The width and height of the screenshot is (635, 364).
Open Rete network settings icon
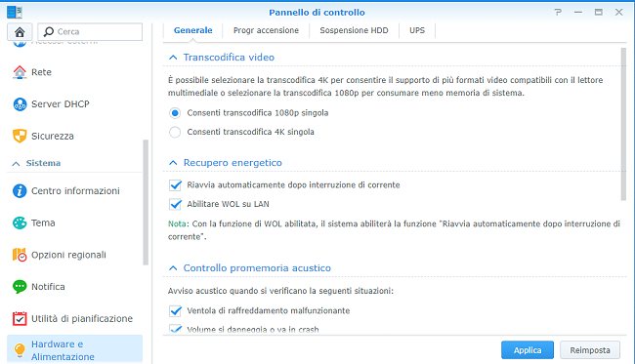20,72
